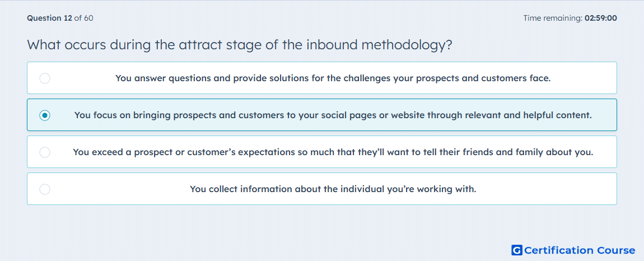Viewport: 644px width, 261px height.
Task: Click the blue G logo icon
Action: (517, 250)
